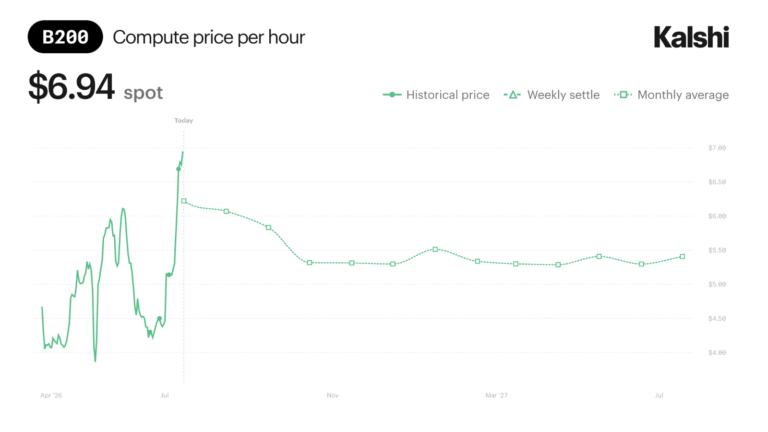768x432 pixels.
Task: Click the $4.00 y-axis label
Action: (x=717, y=352)
